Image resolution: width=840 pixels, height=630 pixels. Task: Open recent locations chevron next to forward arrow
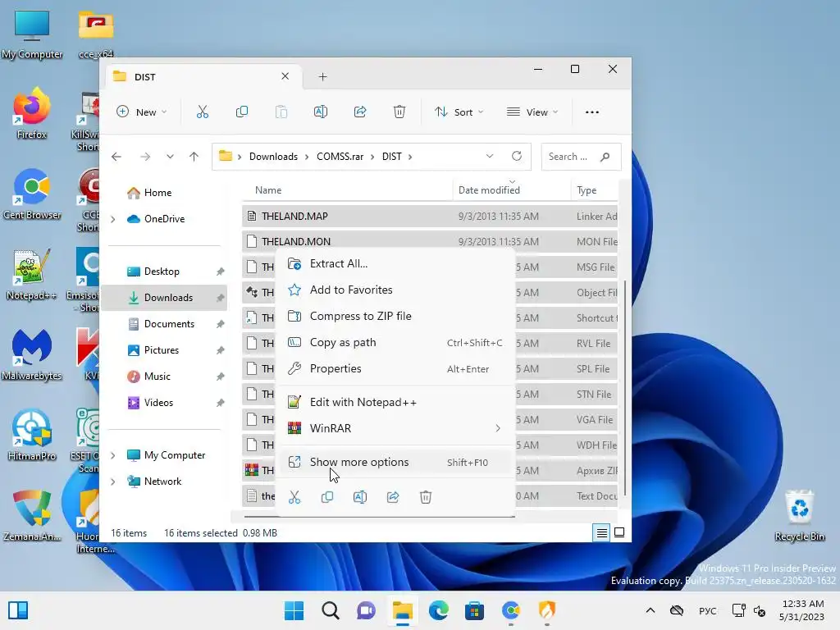(170, 157)
